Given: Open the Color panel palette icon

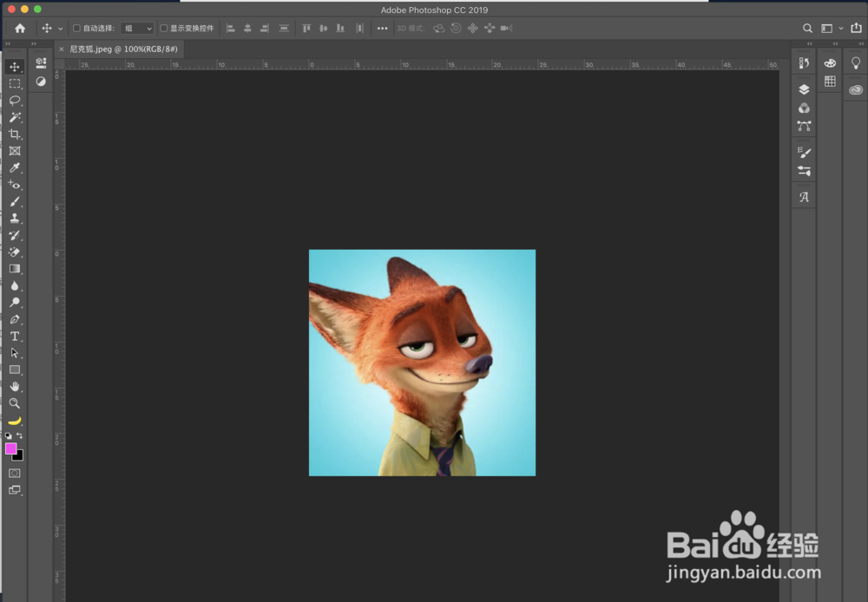Looking at the screenshot, I should coord(830,63).
